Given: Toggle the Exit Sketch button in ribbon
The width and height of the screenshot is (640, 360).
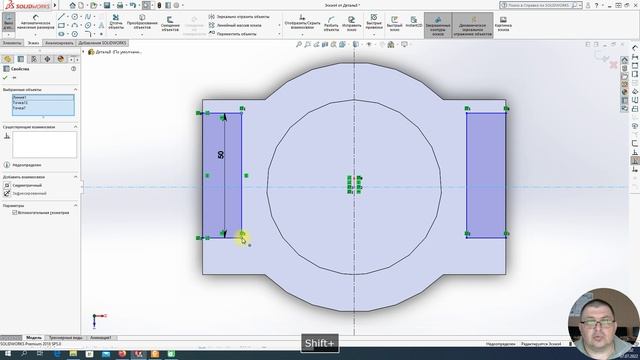Looking at the screenshot, I should pyautogui.click(x=9, y=22).
